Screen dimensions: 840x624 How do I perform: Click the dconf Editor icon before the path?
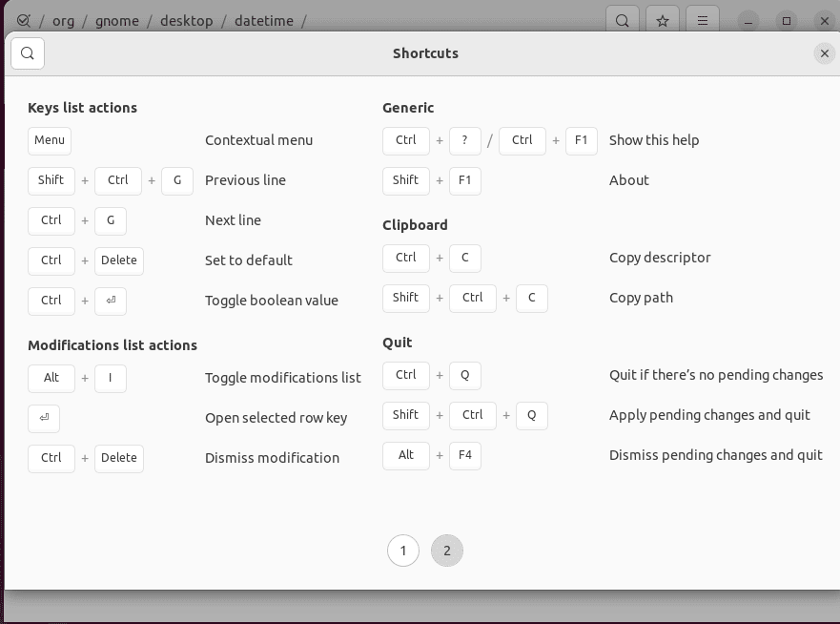[x=24, y=19]
